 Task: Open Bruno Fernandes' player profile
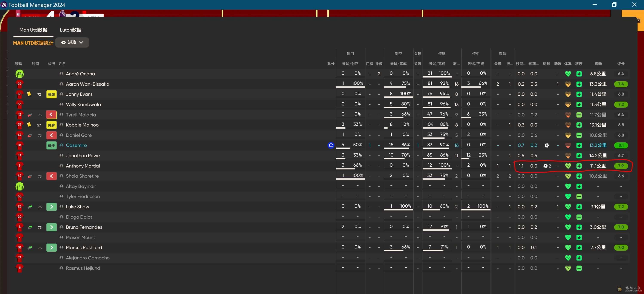click(84, 227)
